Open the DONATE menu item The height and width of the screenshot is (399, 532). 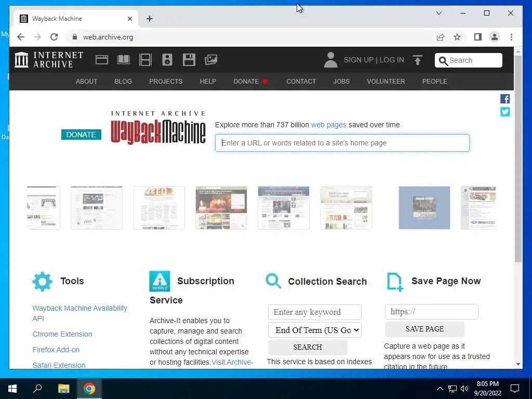pos(250,82)
